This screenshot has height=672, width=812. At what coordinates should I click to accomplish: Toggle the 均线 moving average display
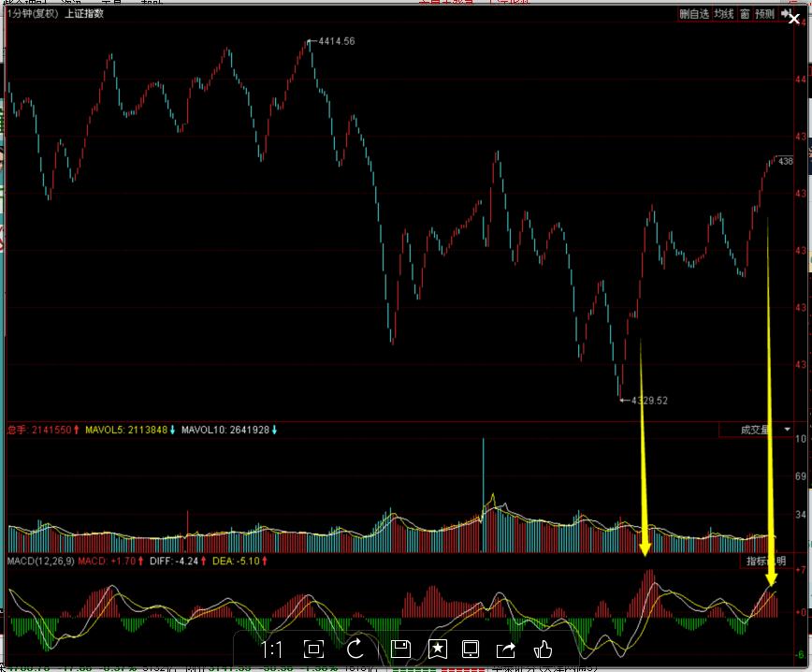pyautogui.click(x=723, y=14)
